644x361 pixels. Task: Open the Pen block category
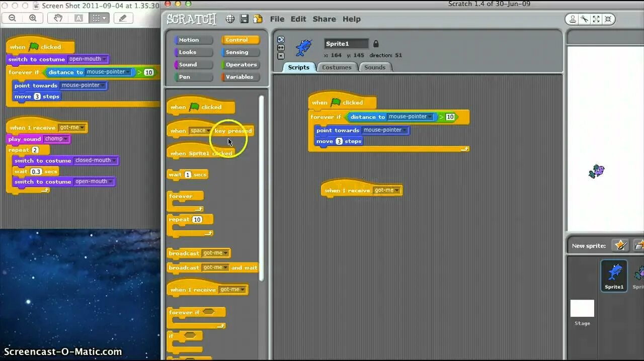click(x=194, y=77)
